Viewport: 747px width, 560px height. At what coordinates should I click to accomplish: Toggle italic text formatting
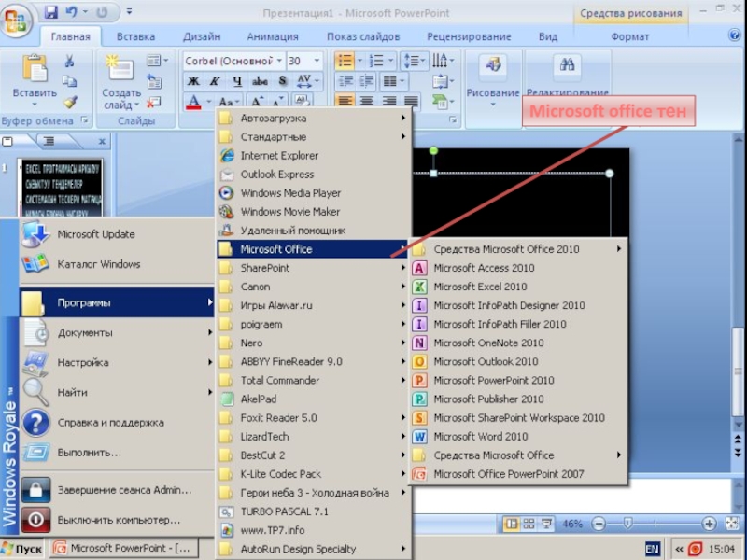pyautogui.click(x=215, y=81)
